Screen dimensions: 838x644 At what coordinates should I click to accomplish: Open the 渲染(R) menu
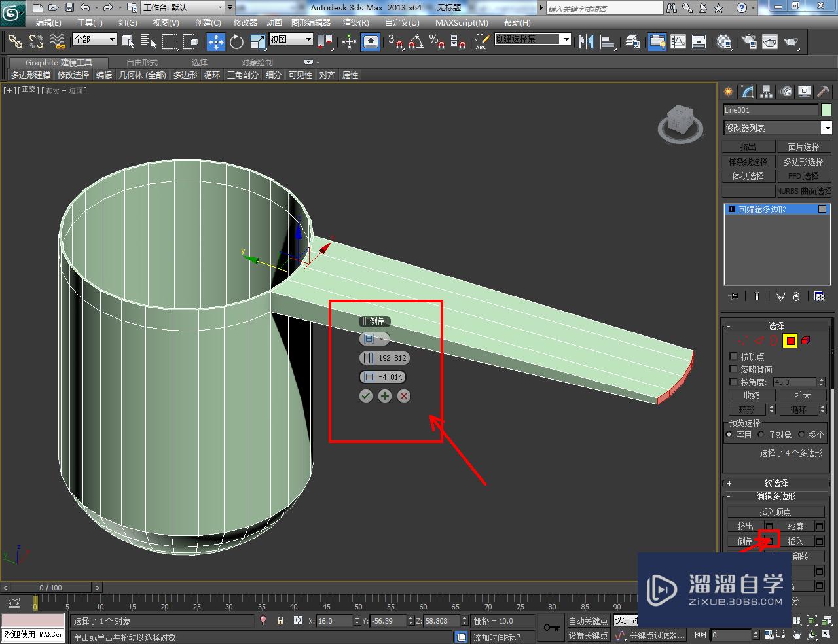point(355,22)
